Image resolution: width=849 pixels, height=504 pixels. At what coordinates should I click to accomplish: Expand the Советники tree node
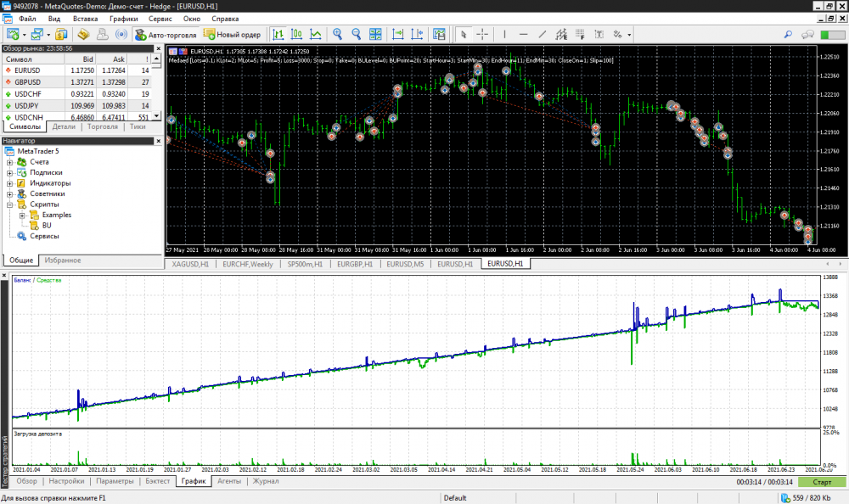9,193
